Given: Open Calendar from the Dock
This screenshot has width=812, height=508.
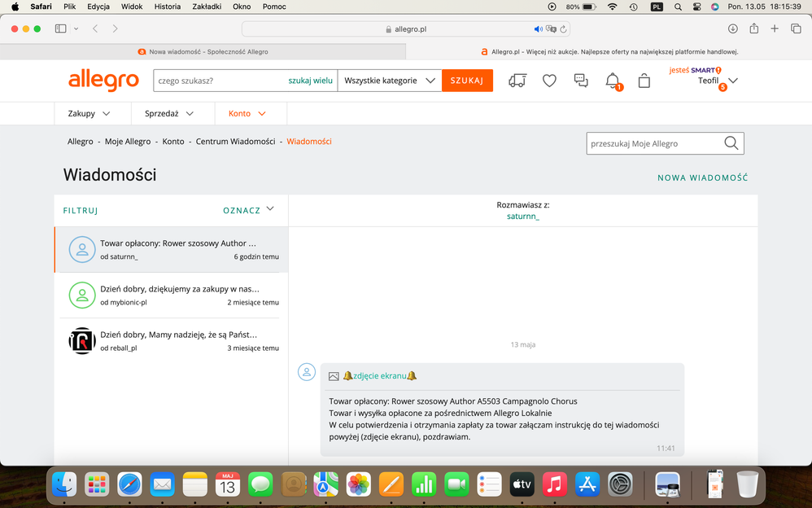Looking at the screenshot, I should coord(228,484).
